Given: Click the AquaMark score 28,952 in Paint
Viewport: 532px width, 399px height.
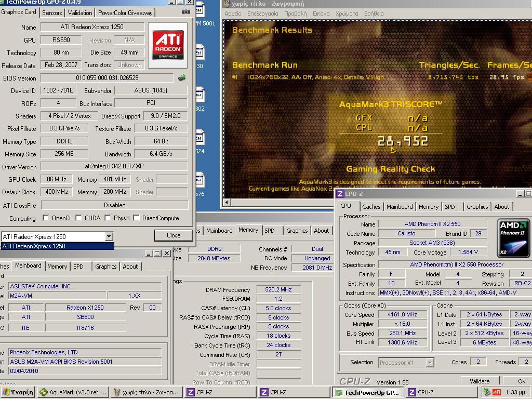Looking at the screenshot, I should (403, 141).
